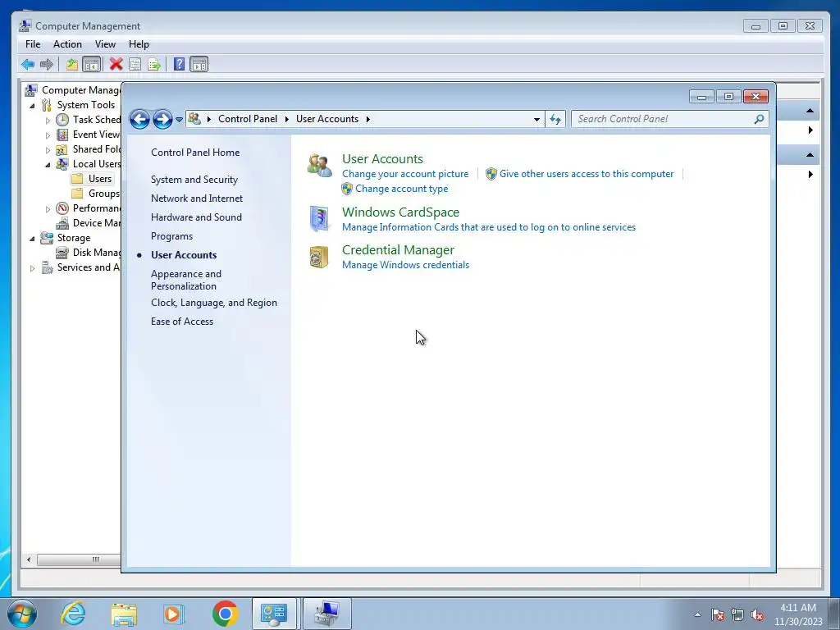Click the User Accounts people icon
The height and width of the screenshot is (630, 840).
coord(319,165)
